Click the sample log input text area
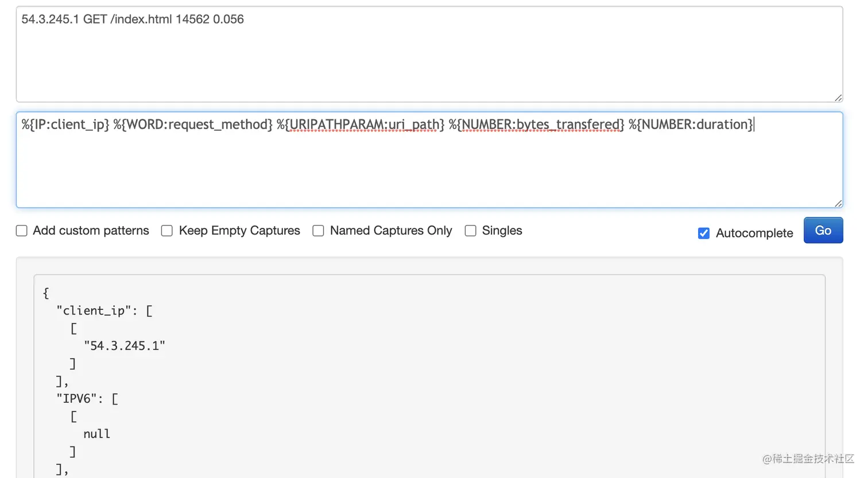 [429, 55]
